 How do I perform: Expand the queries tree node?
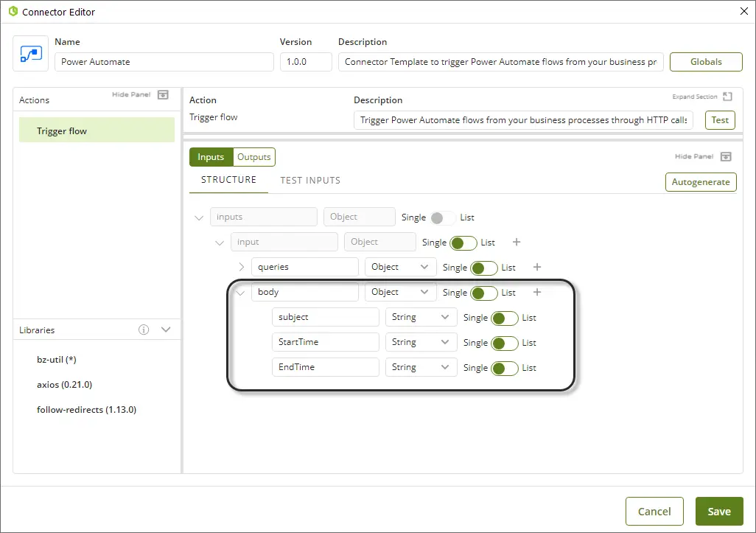[241, 267]
